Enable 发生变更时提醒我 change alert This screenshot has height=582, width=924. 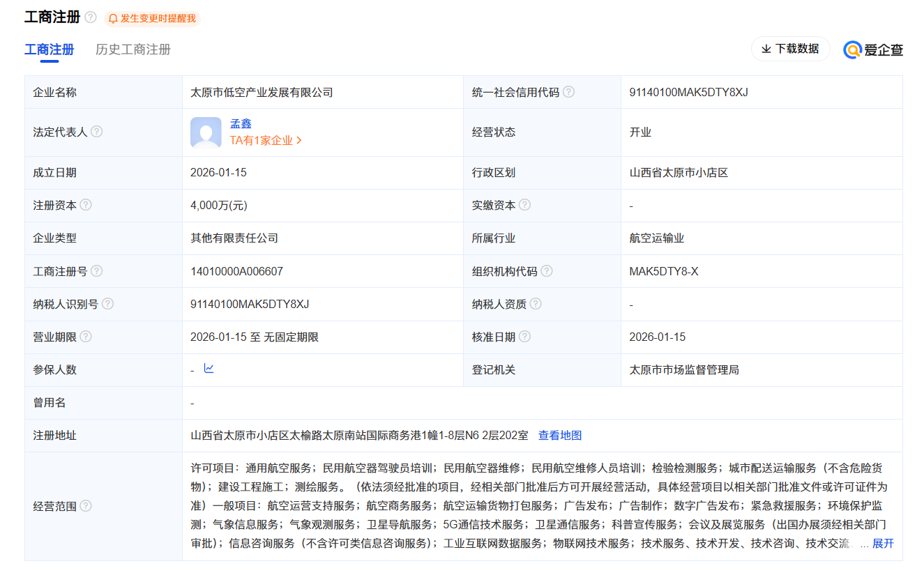(152, 19)
